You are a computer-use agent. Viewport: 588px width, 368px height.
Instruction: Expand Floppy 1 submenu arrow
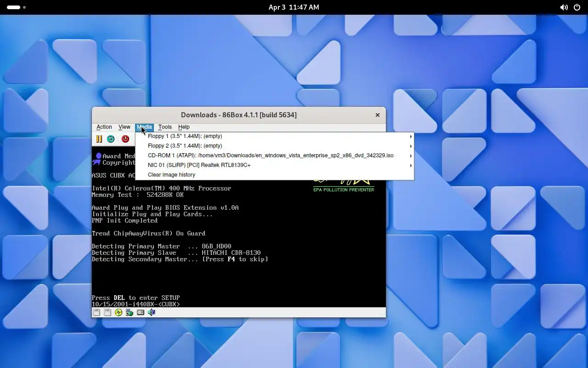(411, 137)
